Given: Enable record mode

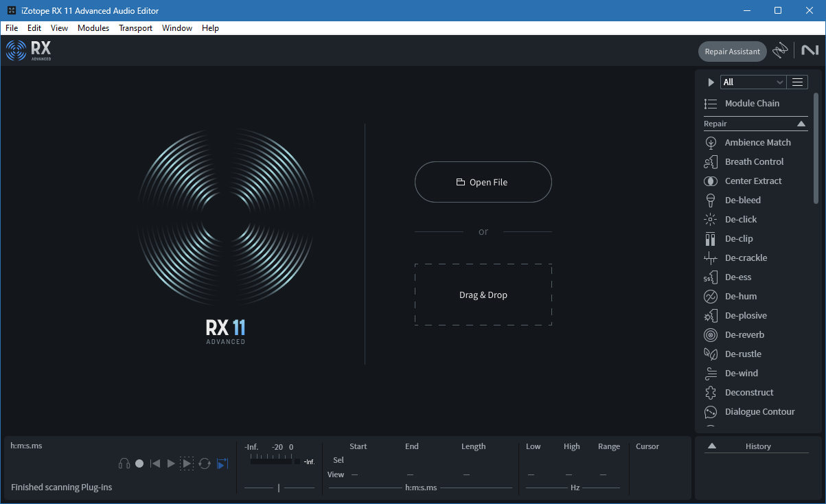Looking at the screenshot, I should (x=139, y=463).
